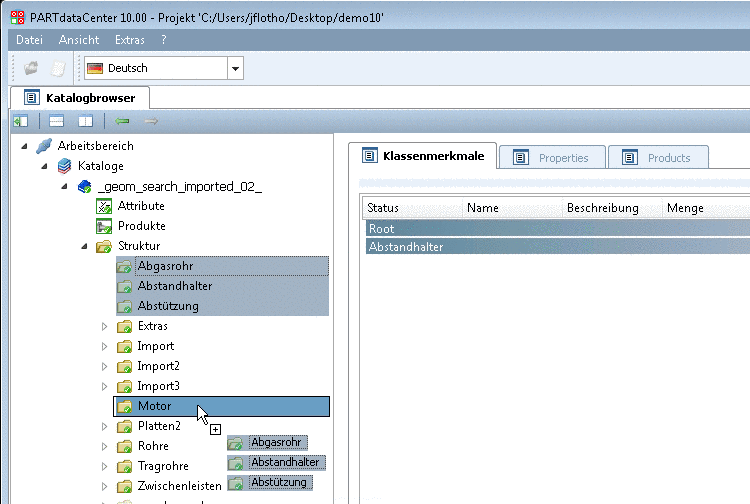Click the Tragrohre folder icon
750x504 pixels.
(124, 467)
